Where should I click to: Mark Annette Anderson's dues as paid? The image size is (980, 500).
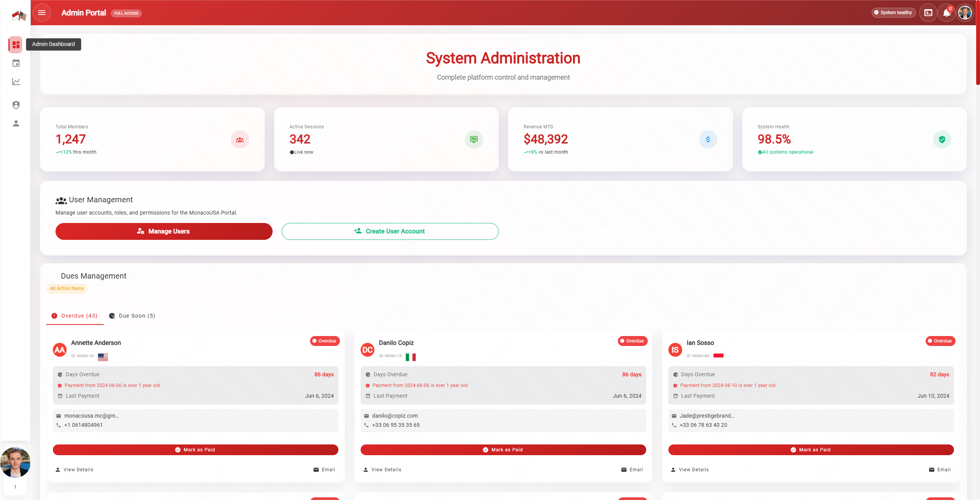195,450
